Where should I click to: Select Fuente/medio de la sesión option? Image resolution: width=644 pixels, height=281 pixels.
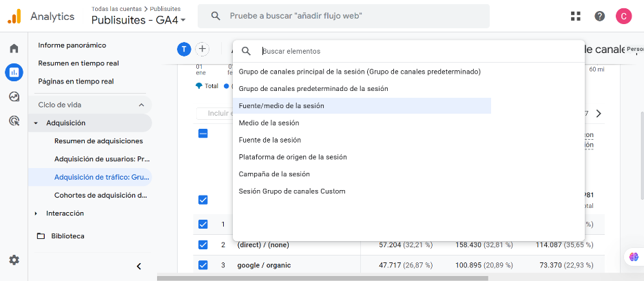281,105
